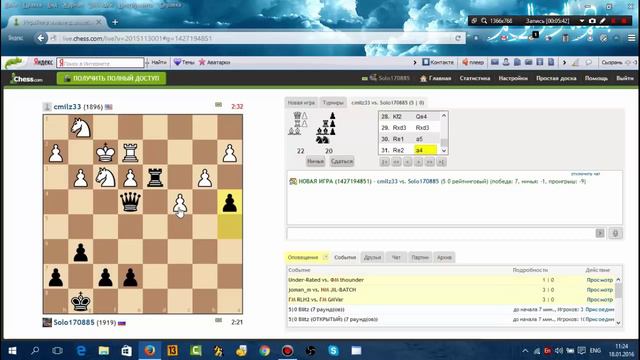Image resolution: width=640 pixels, height=360 pixels.
Task: Open player cmilz33 profile name
Action: click(67, 107)
